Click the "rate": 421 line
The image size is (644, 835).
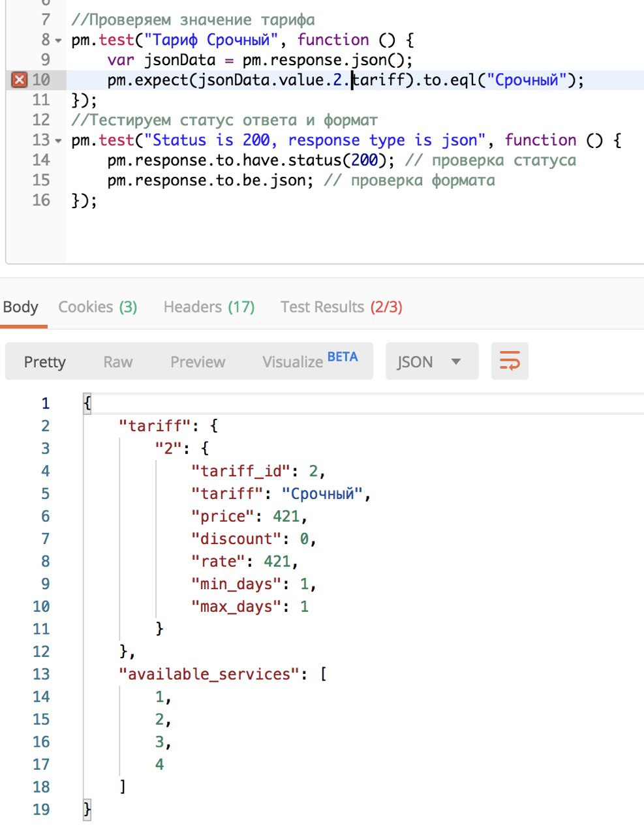[x=244, y=561]
